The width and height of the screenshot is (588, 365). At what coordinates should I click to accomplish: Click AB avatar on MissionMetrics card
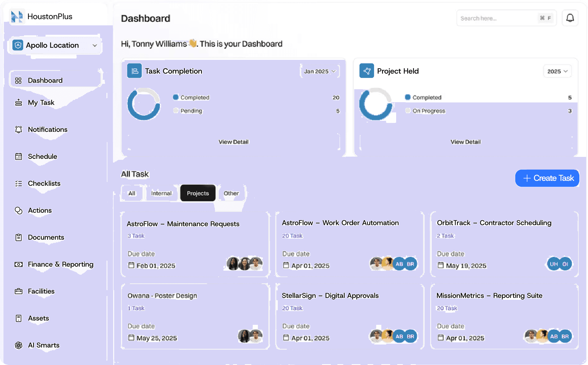pyautogui.click(x=554, y=336)
